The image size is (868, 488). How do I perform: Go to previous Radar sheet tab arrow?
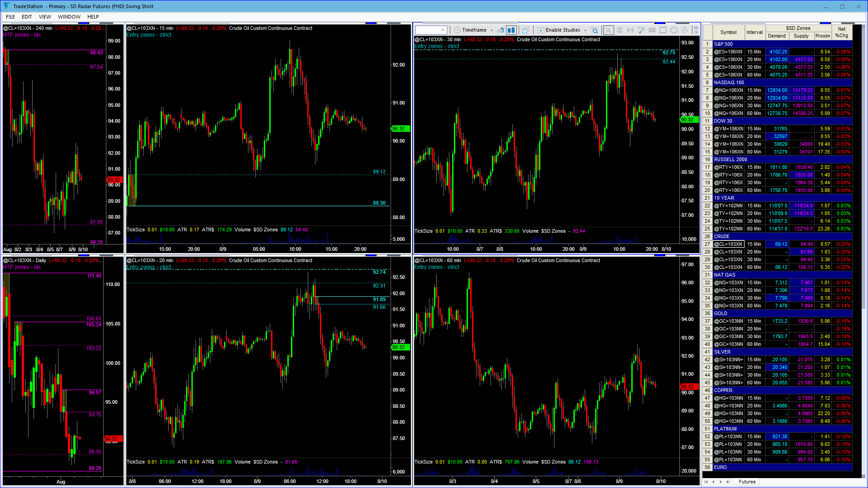pyautogui.click(x=713, y=482)
